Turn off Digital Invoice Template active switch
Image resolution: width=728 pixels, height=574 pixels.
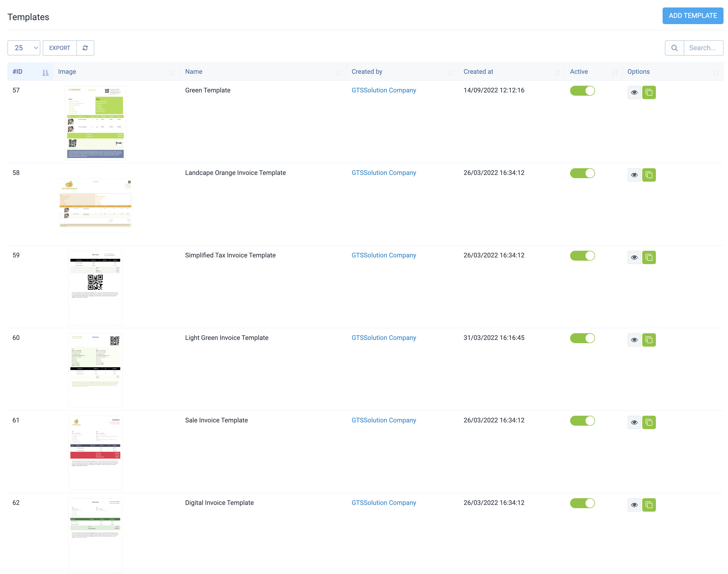[x=582, y=503]
